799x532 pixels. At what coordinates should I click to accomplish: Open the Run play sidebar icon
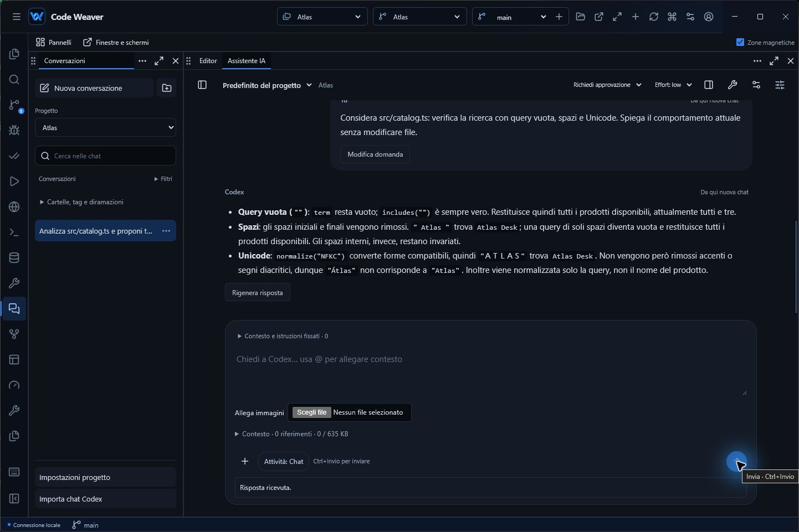point(14,181)
